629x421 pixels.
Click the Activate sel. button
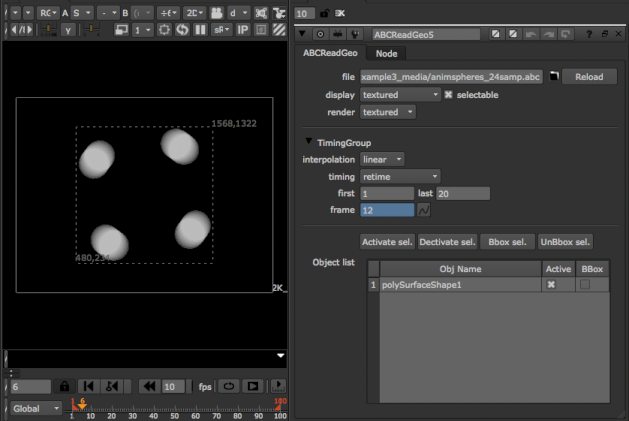tap(387, 241)
